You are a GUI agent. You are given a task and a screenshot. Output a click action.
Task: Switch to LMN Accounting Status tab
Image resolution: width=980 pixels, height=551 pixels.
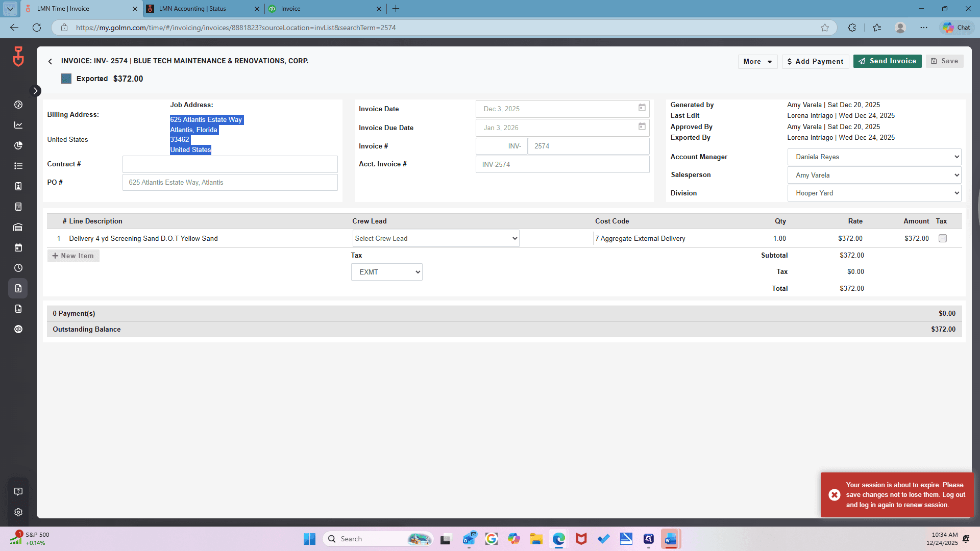click(x=203, y=9)
